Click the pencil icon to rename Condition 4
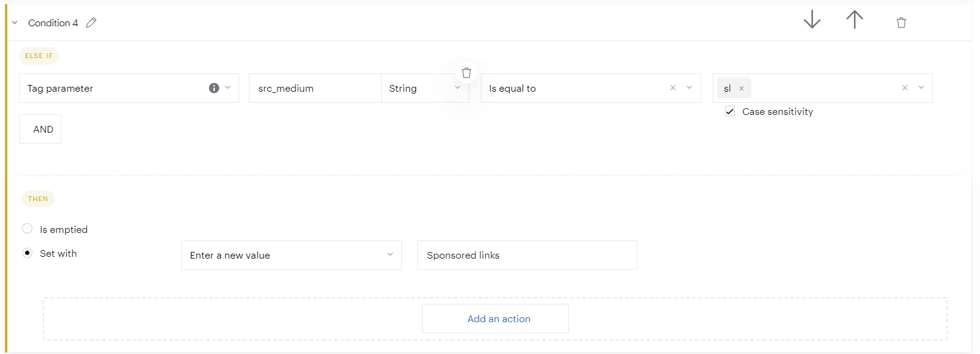 tap(91, 23)
